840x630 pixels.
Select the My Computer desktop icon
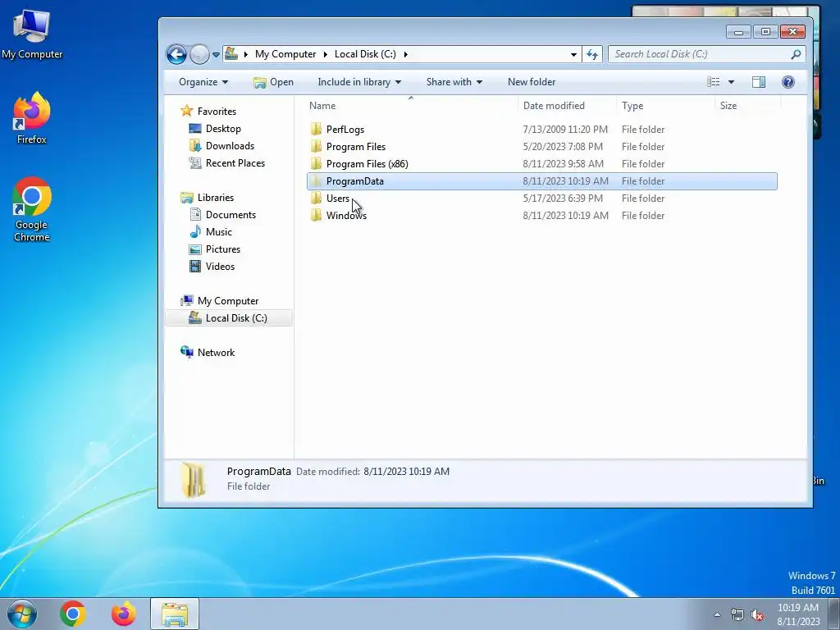coord(32,34)
